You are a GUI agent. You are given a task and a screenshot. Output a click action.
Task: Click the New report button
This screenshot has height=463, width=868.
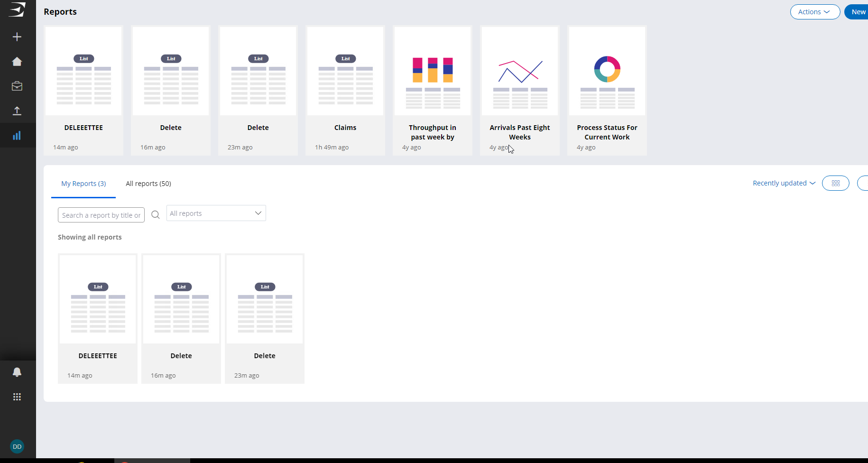(858, 12)
